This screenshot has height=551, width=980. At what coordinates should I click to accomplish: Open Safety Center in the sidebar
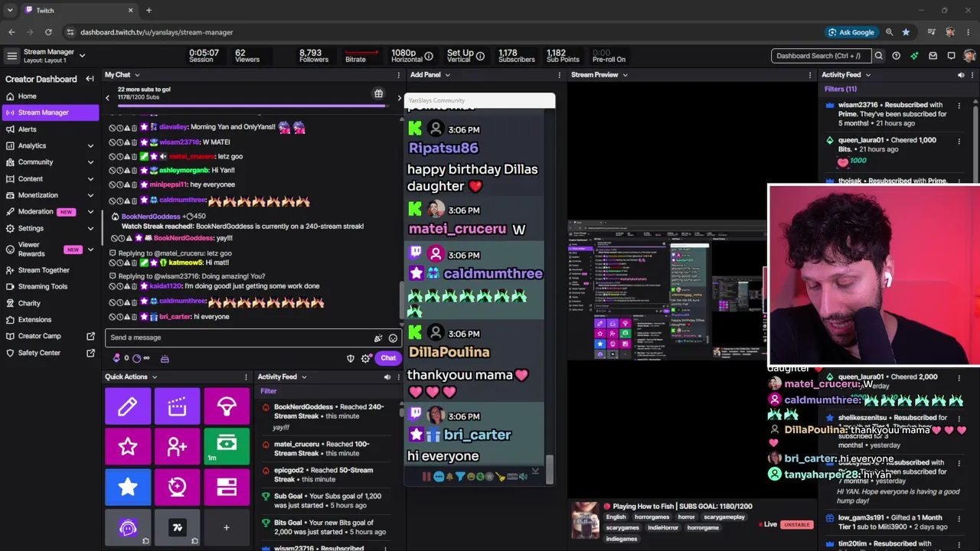(x=50, y=353)
